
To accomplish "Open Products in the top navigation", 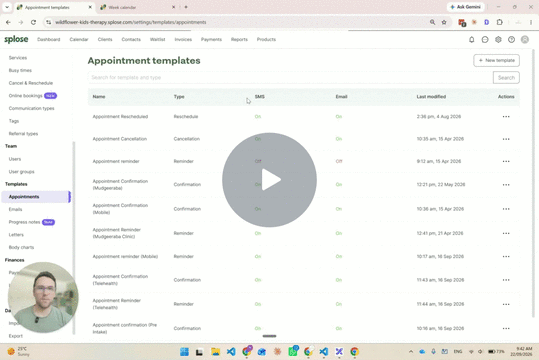I will tap(266, 40).
